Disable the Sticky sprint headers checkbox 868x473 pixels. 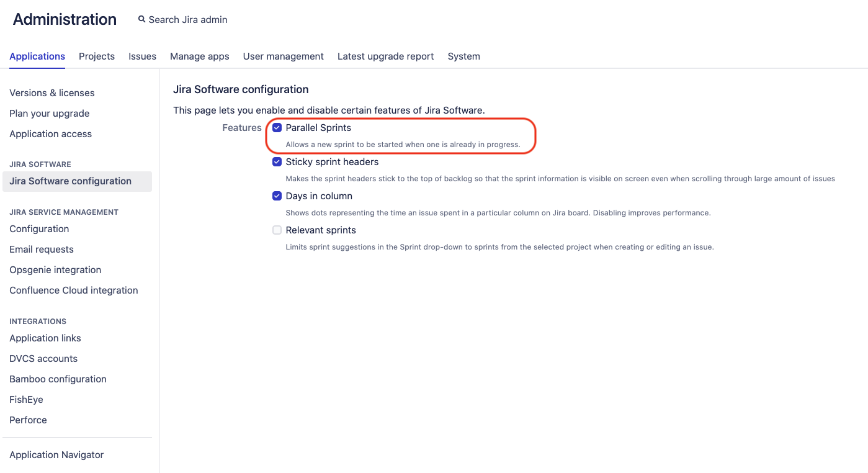(x=277, y=162)
